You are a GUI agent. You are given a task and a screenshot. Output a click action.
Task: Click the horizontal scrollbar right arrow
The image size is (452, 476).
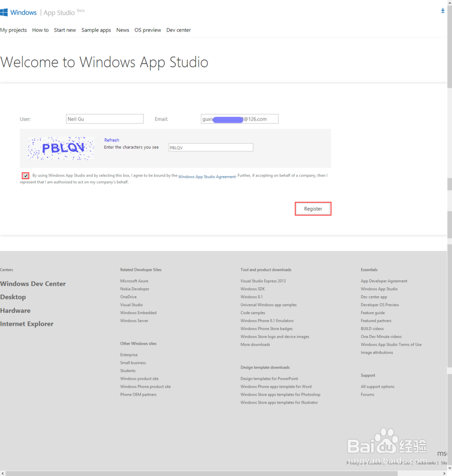coord(444,474)
